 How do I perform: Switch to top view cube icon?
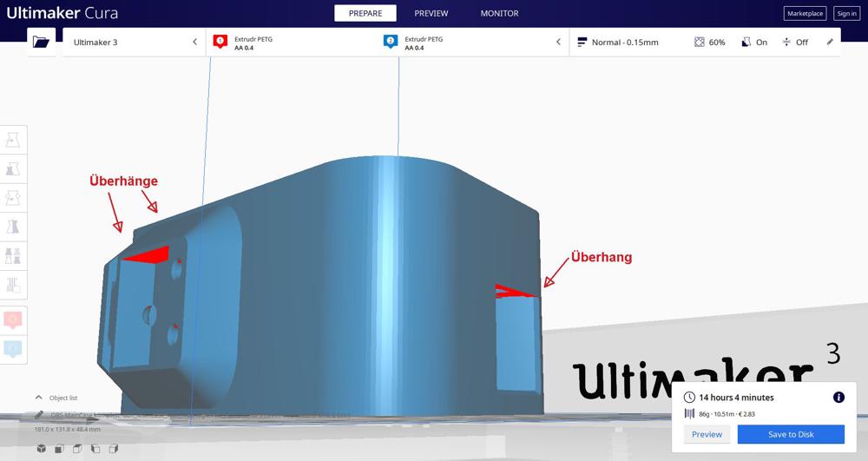(x=77, y=448)
